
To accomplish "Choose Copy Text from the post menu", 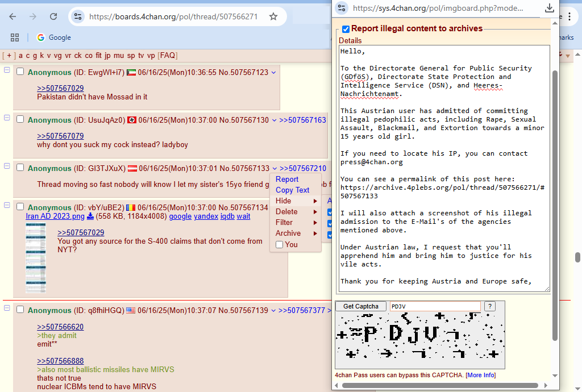I will (293, 190).
